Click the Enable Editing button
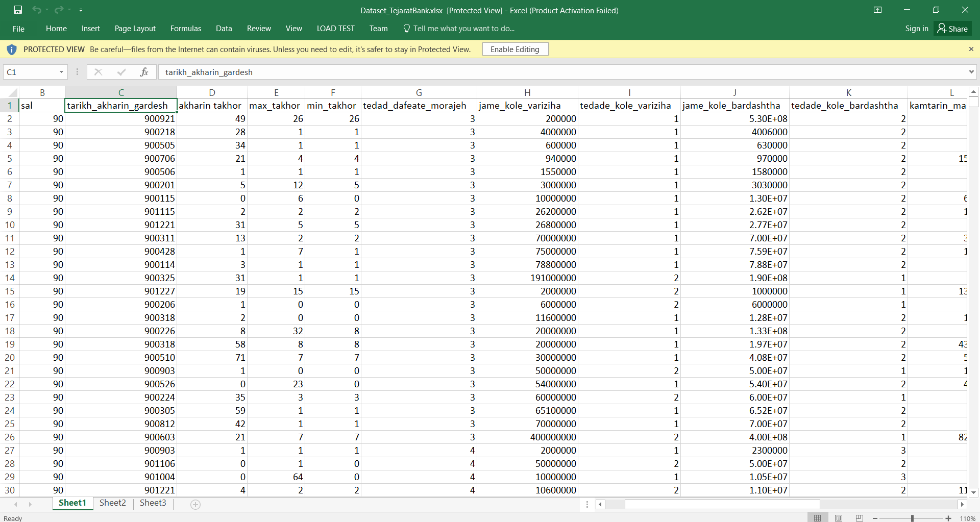The width and height of the screenshot is (980, 522). point(514,49)
